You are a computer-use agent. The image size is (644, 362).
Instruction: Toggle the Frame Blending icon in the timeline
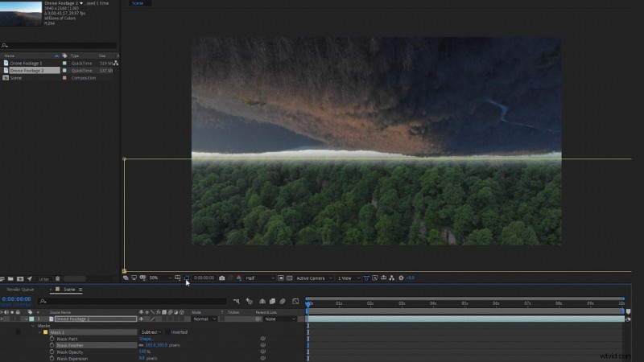[x=272, y=301]
